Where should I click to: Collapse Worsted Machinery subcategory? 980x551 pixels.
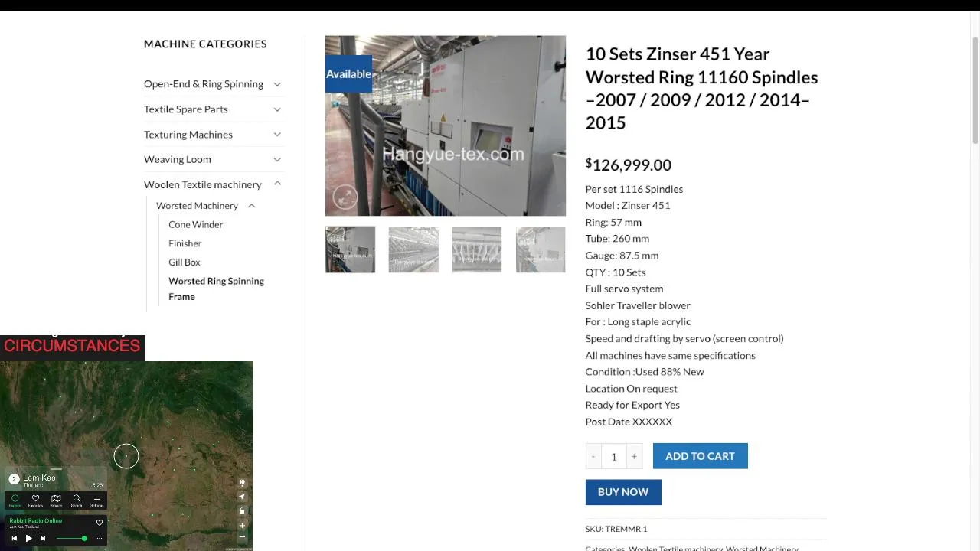[251, 206]
